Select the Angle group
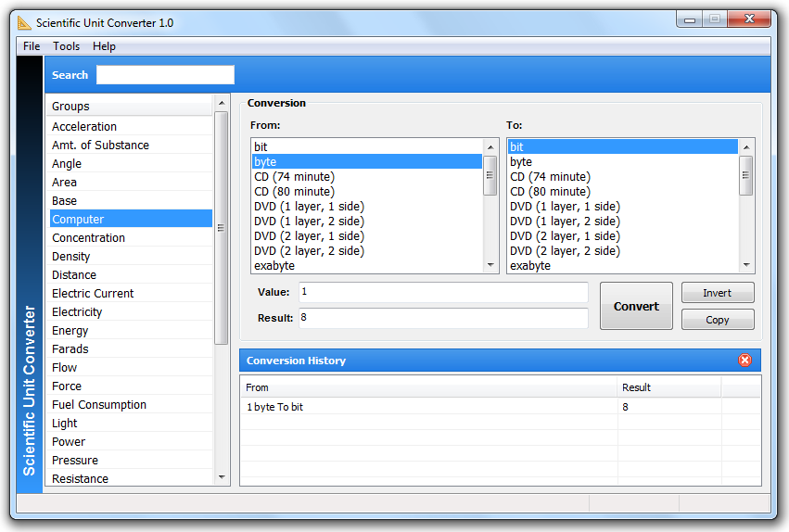Viewport: 789px width, 532px height. coord(131,163)
